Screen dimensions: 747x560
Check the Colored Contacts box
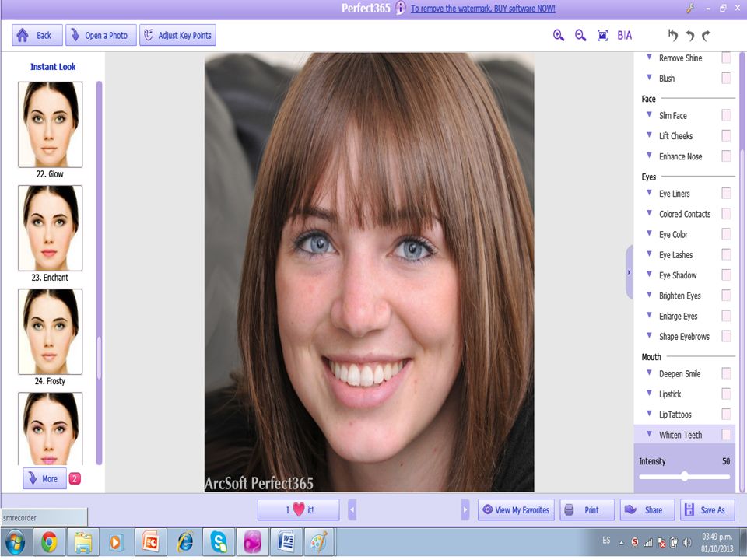pos(726,214)
